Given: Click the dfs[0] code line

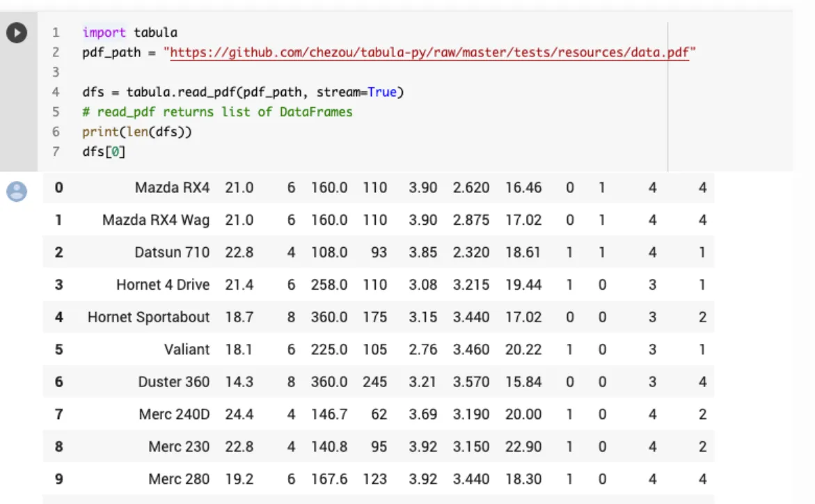Looking at the screenshot, I should click(104, 151).
